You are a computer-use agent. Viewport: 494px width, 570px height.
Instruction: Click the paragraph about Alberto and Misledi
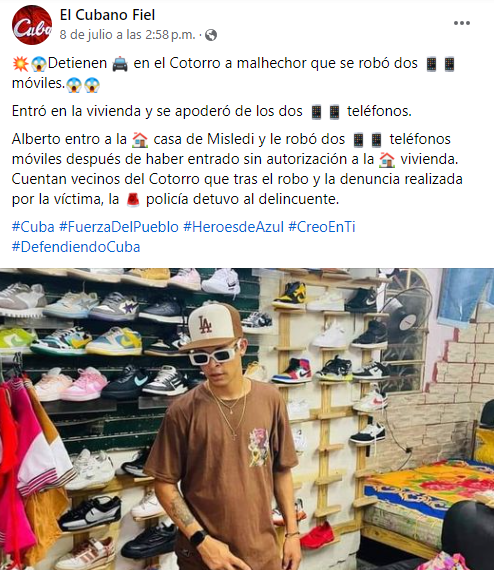[x=237, y=169]
